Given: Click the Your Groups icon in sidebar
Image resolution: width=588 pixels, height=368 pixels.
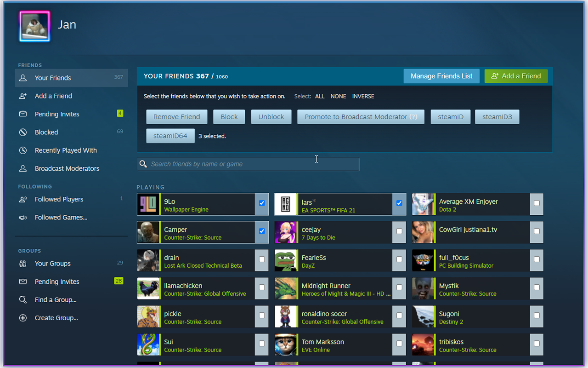Looking at the screenshot, I should coord(23,263).
